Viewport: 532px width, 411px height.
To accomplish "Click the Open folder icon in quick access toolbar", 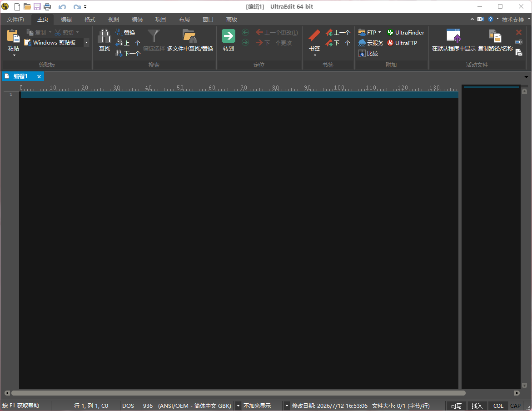I will click(x=27, y=6).
